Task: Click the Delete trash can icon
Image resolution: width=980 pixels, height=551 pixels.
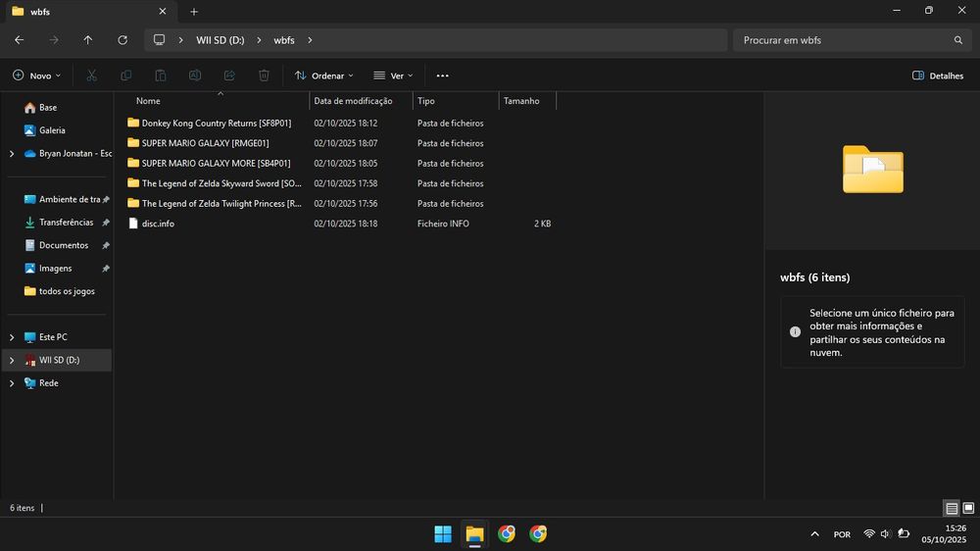Action: [x=264, y=75]
